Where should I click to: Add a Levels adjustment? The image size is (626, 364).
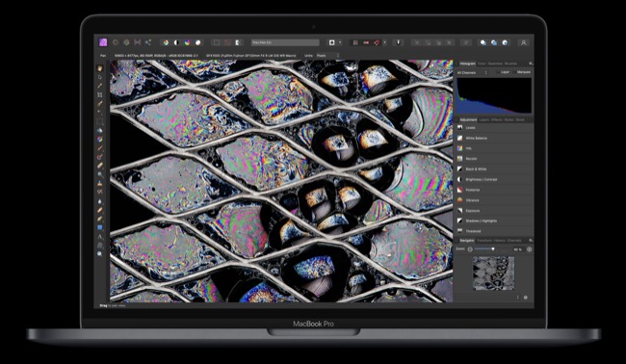(494, 128)
